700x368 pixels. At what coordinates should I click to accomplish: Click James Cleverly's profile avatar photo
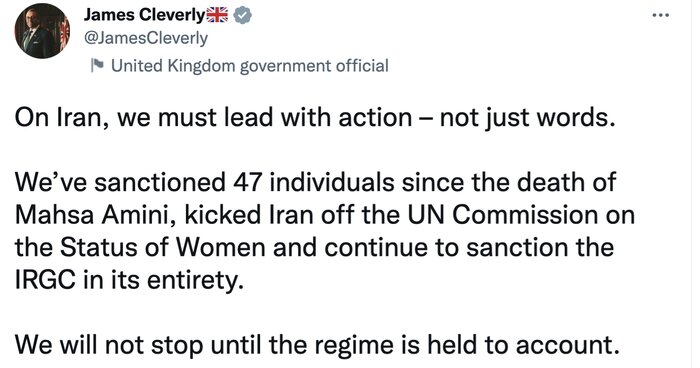(x=42, y=30)
